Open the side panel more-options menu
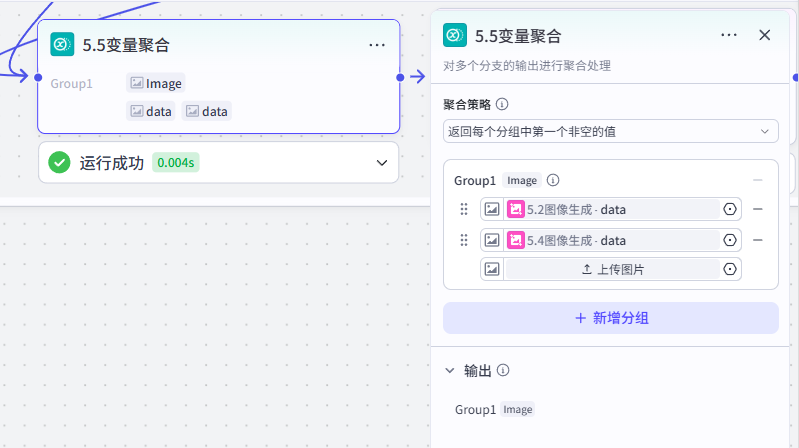Screen dimensions: 799x448 point(729,35)
